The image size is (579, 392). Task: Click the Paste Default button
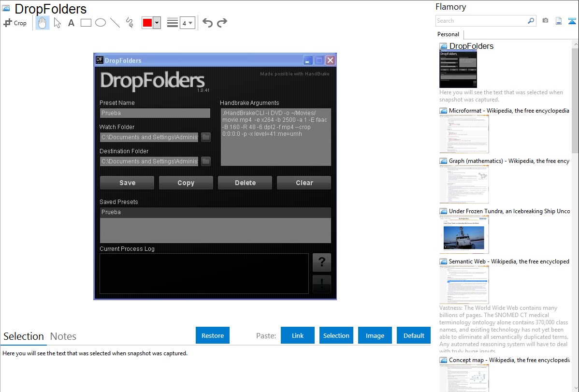coord(414,335)
